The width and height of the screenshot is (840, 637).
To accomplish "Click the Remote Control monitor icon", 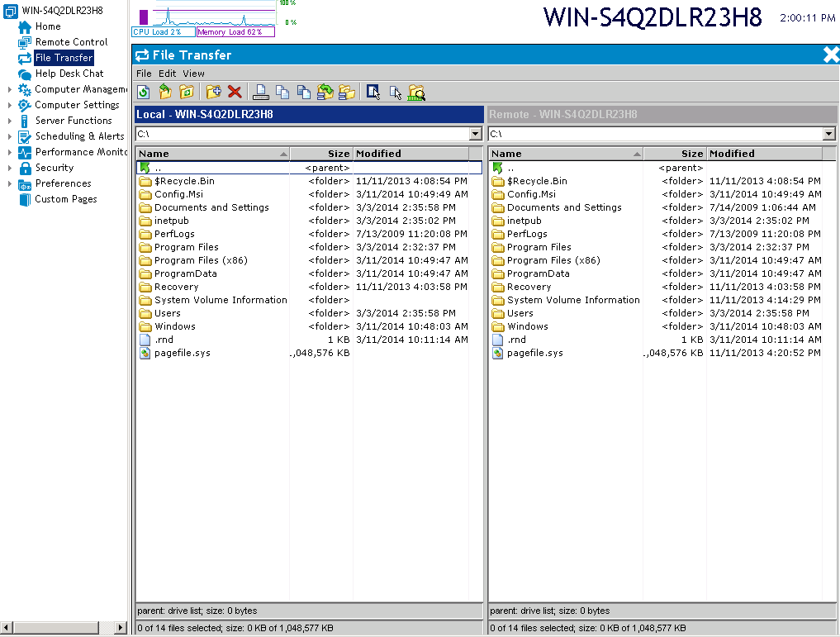I will pos(25,42).
